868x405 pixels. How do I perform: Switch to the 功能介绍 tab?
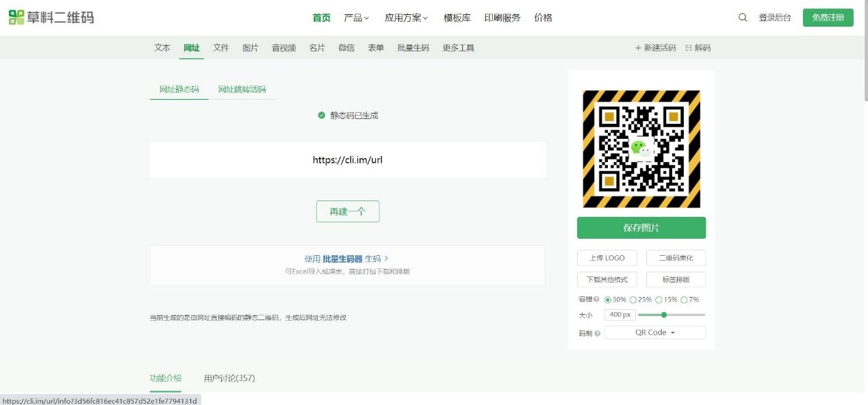coord(166,378)
